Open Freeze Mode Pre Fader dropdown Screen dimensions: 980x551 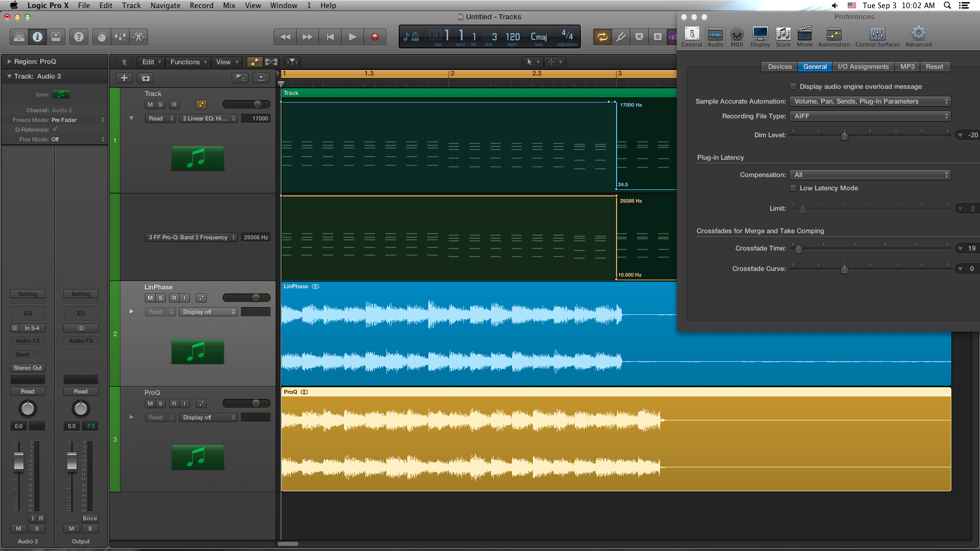pyautogui.click(x=78, y=120)
